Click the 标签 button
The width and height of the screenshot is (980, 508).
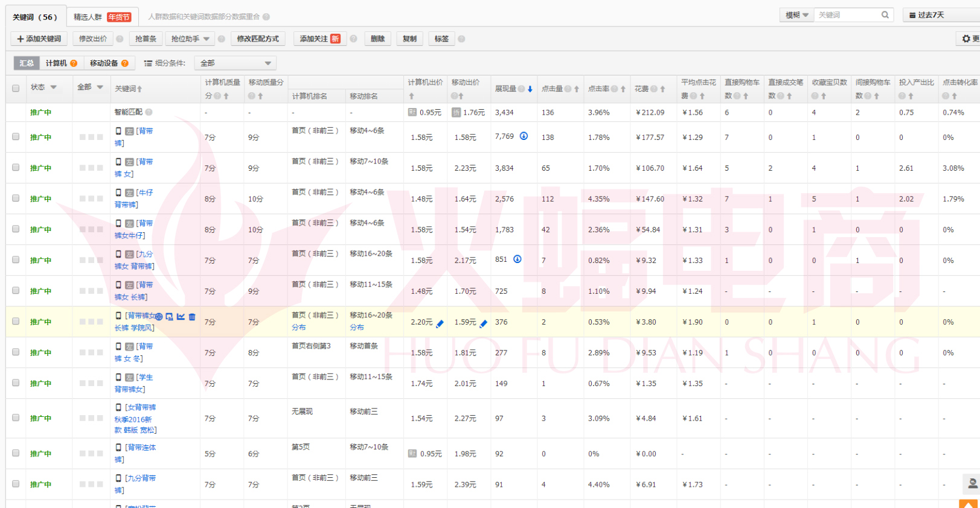pos(442,39)
